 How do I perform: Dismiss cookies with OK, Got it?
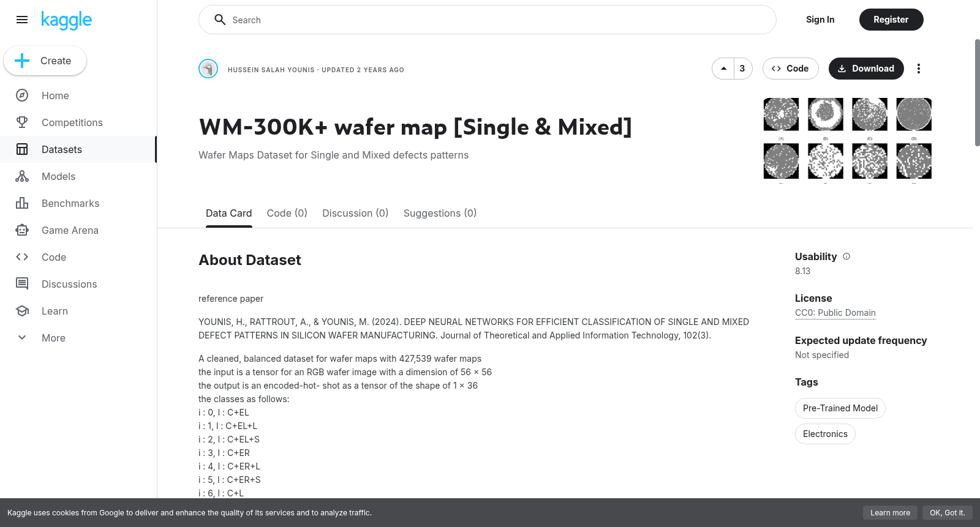point(947,513)
